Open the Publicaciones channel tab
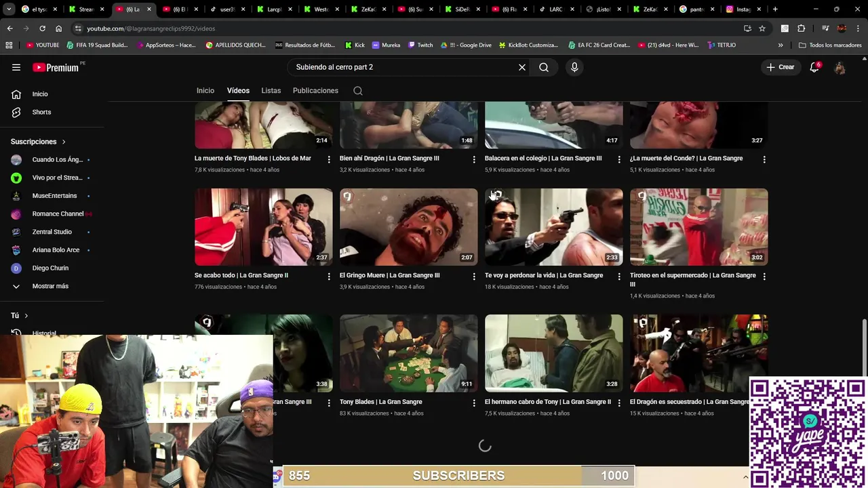Viewport: 868px width, 488px height. point(315,91)
